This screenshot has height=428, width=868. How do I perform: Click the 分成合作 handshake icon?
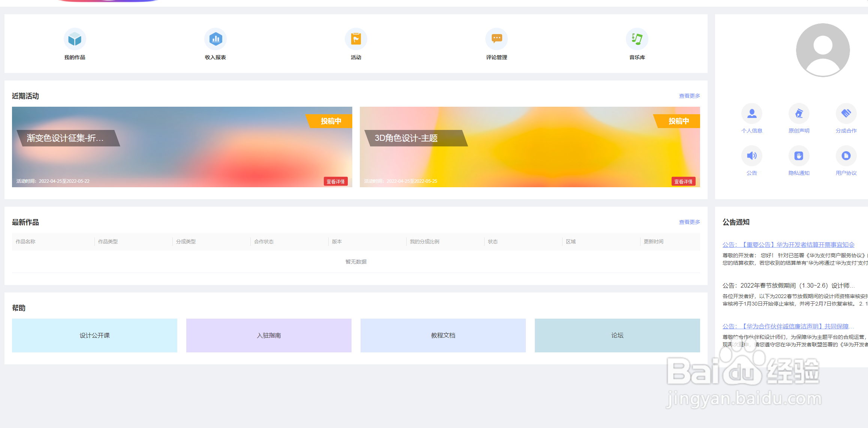pos(846,113)
